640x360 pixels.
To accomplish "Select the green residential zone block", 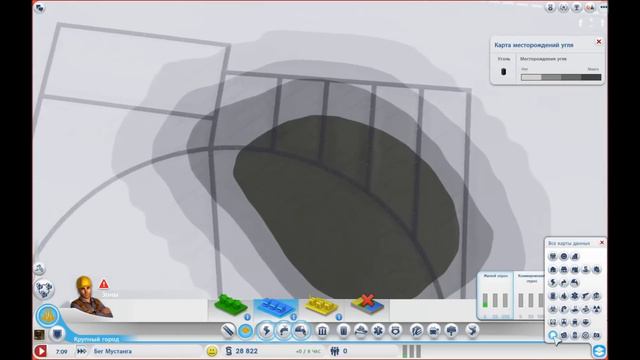I will [231, 304].
